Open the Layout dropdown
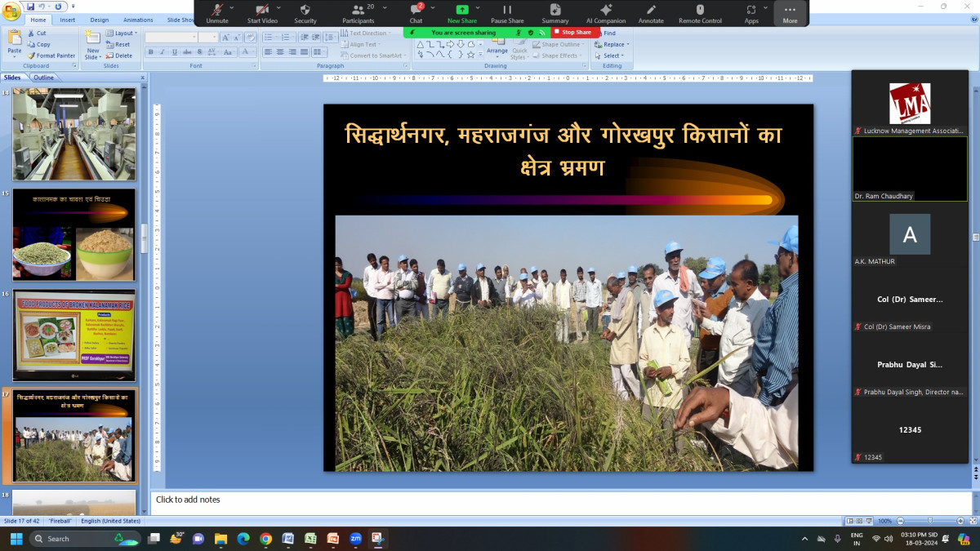This screenshot has height=551, width=980. [x=122, y=33]
